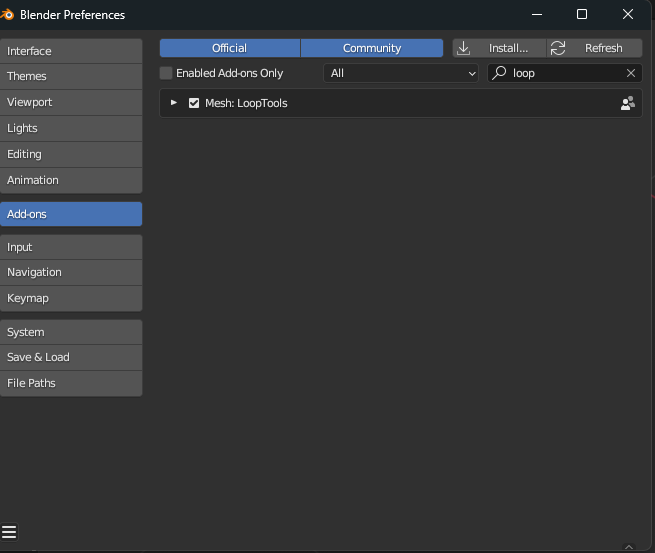Show the System section
This screenshot has width=655, height=553.
[71, 332]
